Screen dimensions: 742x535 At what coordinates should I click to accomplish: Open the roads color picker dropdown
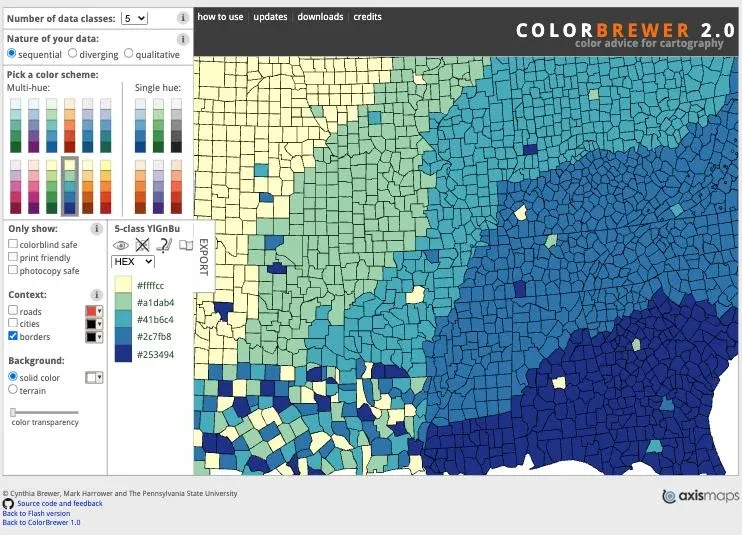point(94,311)
